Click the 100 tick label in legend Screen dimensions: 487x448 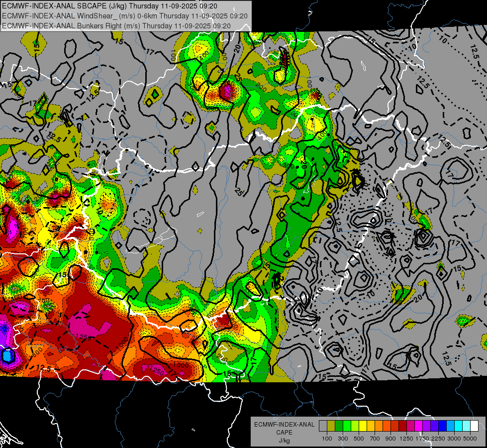click(x=327, y=439)
